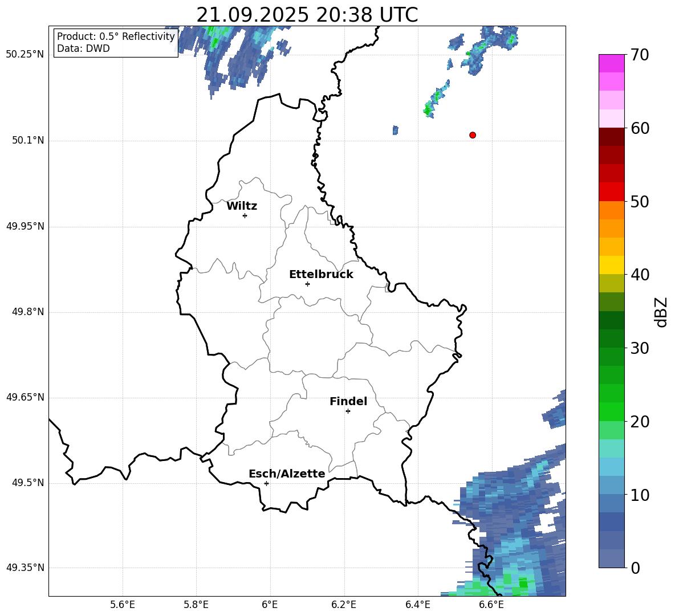Viewport: 675px width, 616px height.
Task: Click the 6.2°E longitude label
Action: click(344, 605)
